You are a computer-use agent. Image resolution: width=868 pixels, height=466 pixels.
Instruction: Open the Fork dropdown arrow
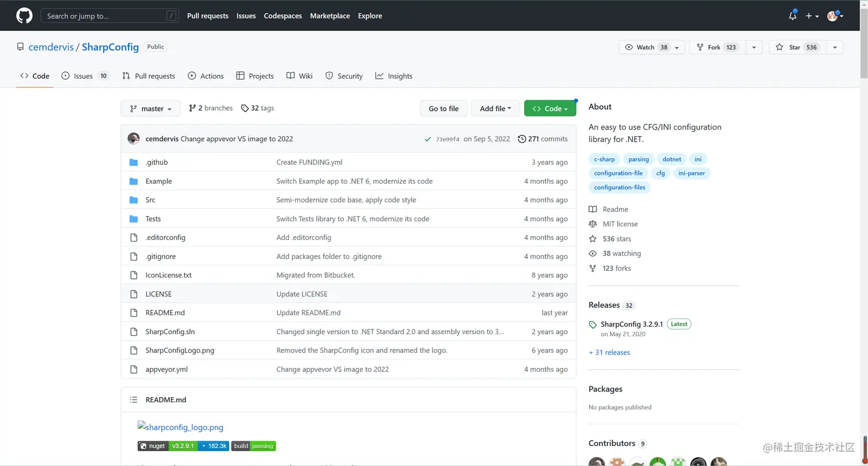pyautogui.click(x=754, y=47)
